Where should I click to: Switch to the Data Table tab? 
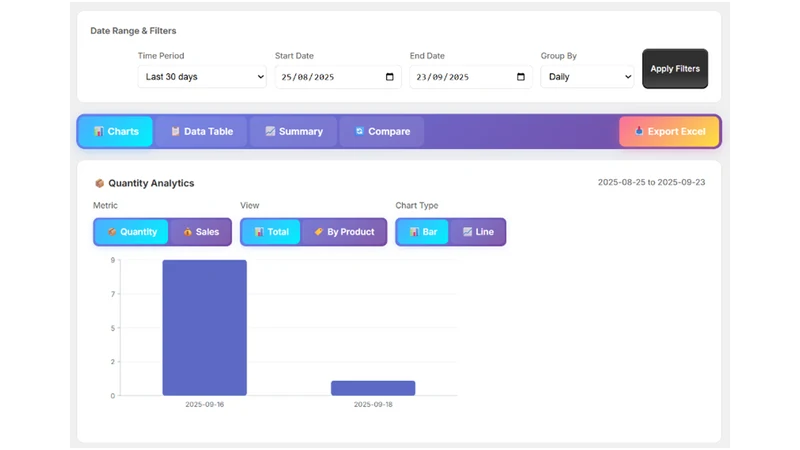click(x=201, y=132)
